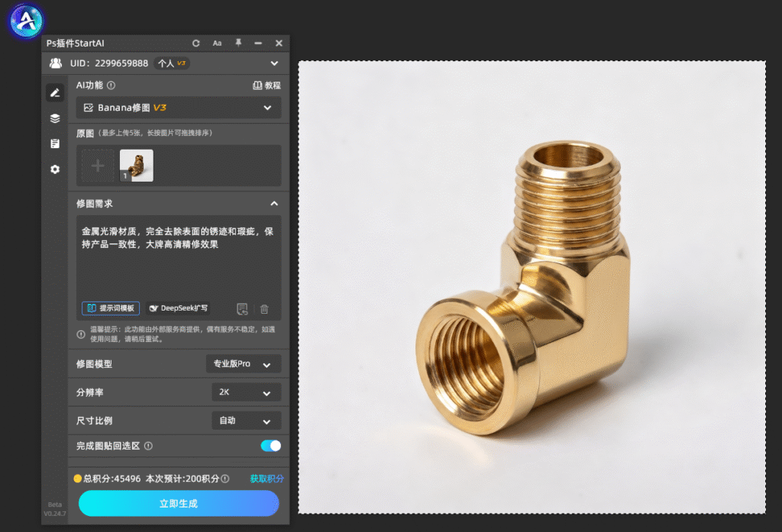Pin the StartAI plugin panel
782x532 pixels.
click(238, 43)
